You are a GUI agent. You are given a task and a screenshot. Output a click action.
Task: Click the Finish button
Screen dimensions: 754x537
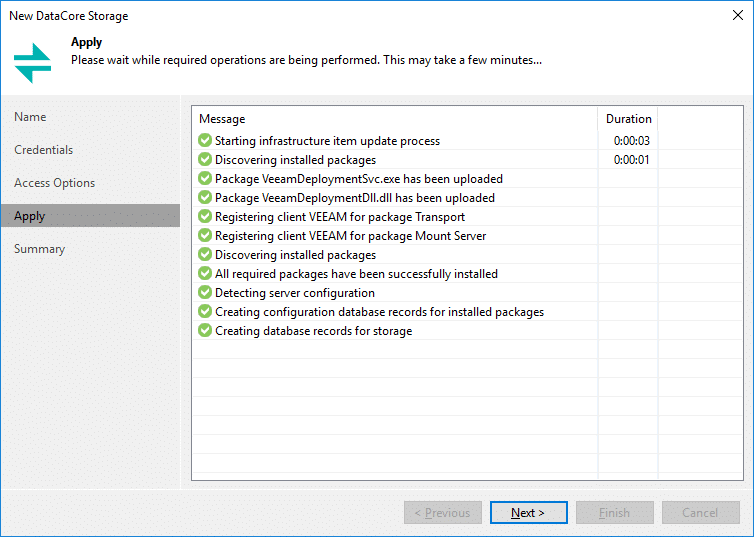pyautogui.click(x=615, y=512)
